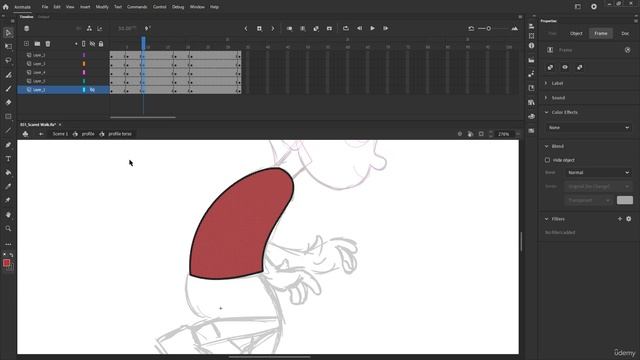Toggle the eye icon in Properties panel
This screenshot has height=360, width=640.
pyautogui.click(x=565, y=67)
